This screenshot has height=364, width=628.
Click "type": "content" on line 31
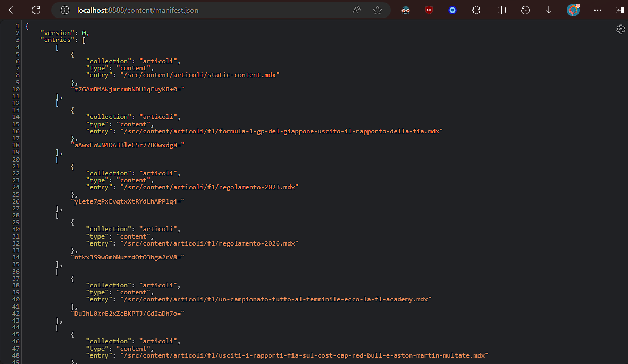[x=120, y=236]
